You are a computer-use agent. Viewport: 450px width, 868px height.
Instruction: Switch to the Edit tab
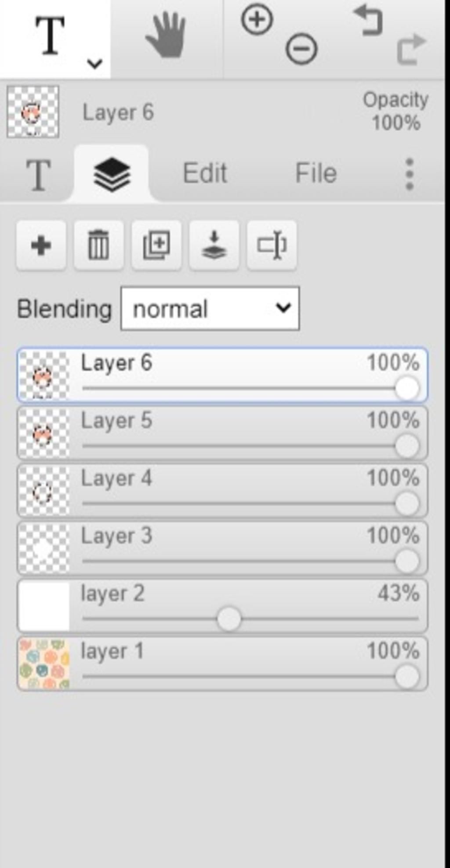click(205, 173)
